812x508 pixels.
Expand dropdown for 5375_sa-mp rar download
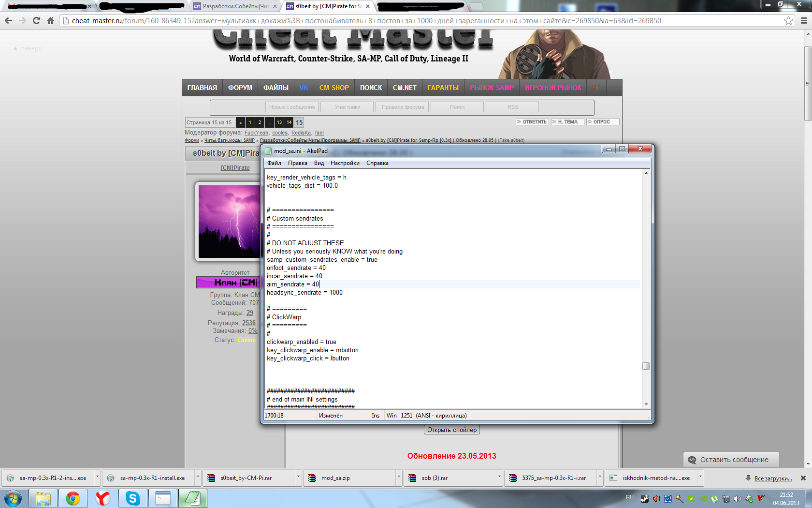[600, 477]
